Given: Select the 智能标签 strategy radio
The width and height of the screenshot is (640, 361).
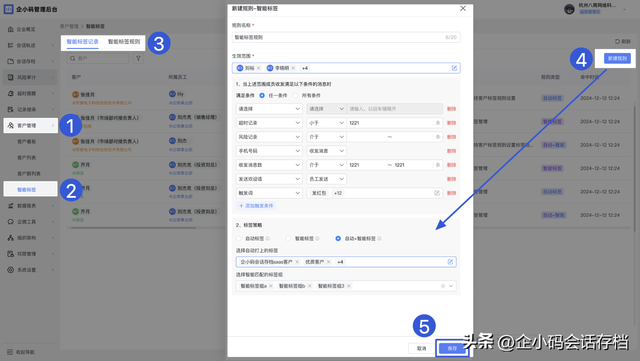Looking at the screenshot, I should pos(289,238).
